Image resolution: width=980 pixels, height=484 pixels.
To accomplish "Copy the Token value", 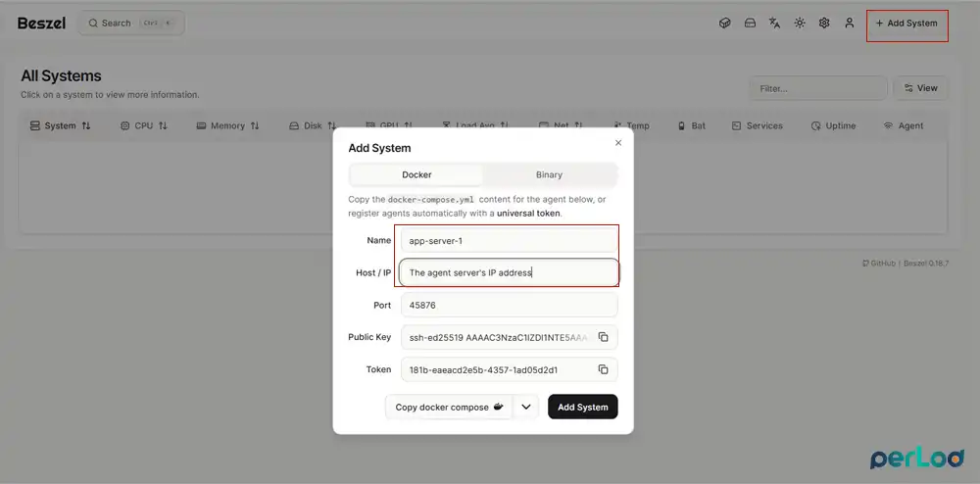I will pyautogui.click(x=603, y=369).
